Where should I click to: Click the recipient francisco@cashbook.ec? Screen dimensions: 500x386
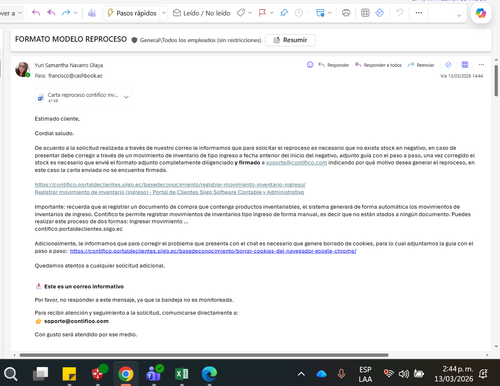tap(75, 76)
